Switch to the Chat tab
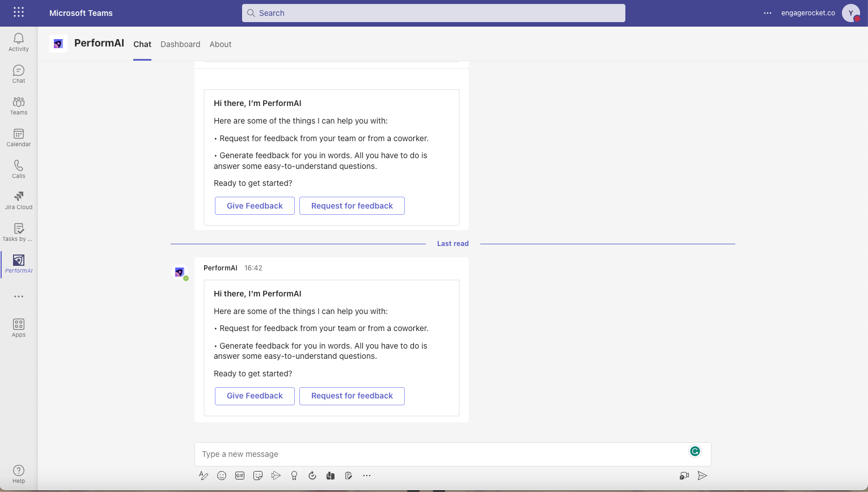The height and width of the screenshot is (492, 868). click(142, 44)
